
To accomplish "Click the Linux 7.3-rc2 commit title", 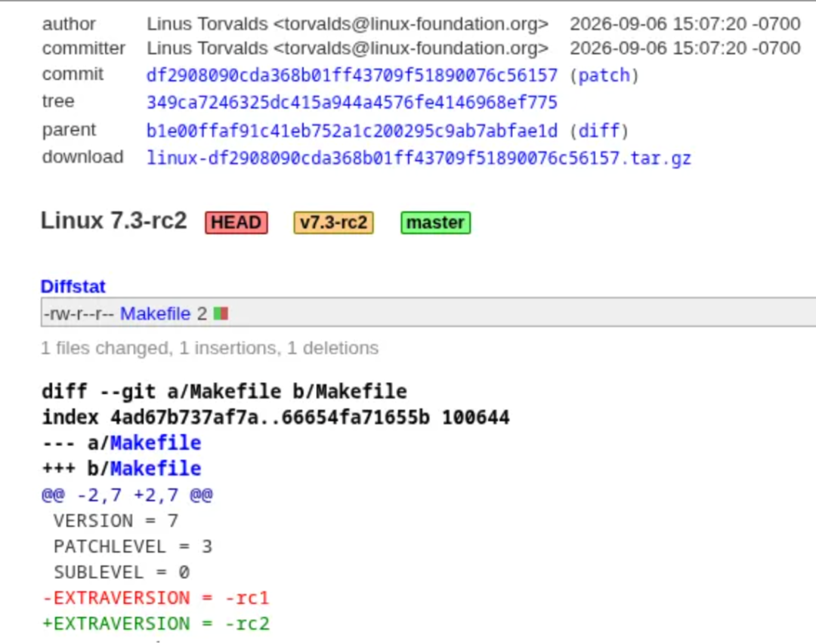I will click(x=113, y=220).
